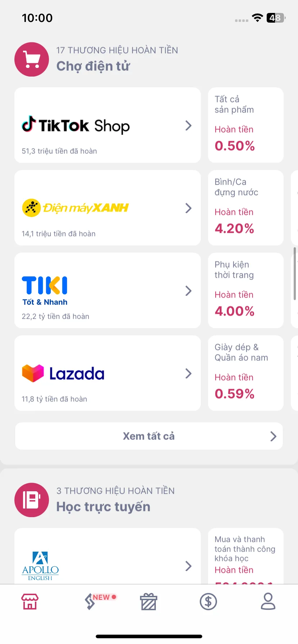Tap the Lazada logo
The width and height of the screenshot is (298, 644).
[63, 373]
